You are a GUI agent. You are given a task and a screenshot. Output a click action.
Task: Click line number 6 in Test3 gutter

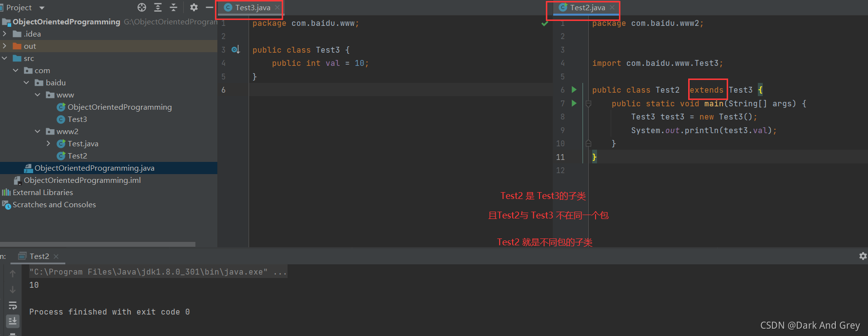tap(223, 90)
